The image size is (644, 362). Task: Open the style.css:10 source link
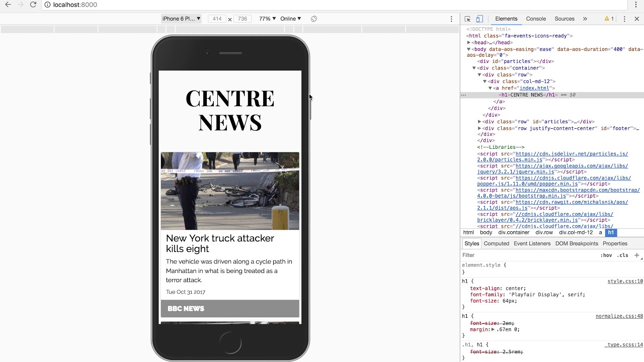pyautogui.click(x=625, y=282)
